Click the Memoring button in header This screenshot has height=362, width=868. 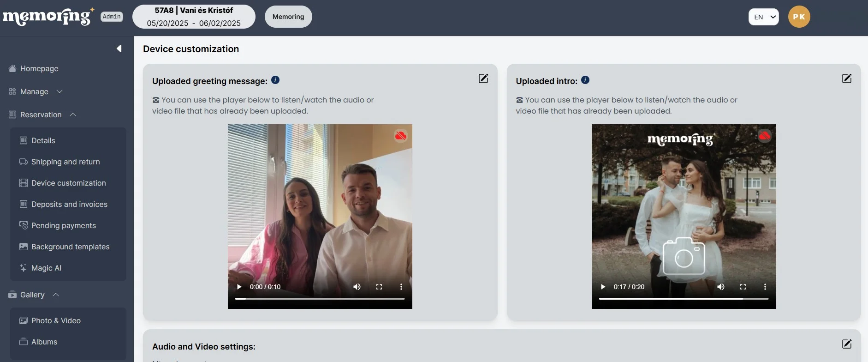click(288, 17)
